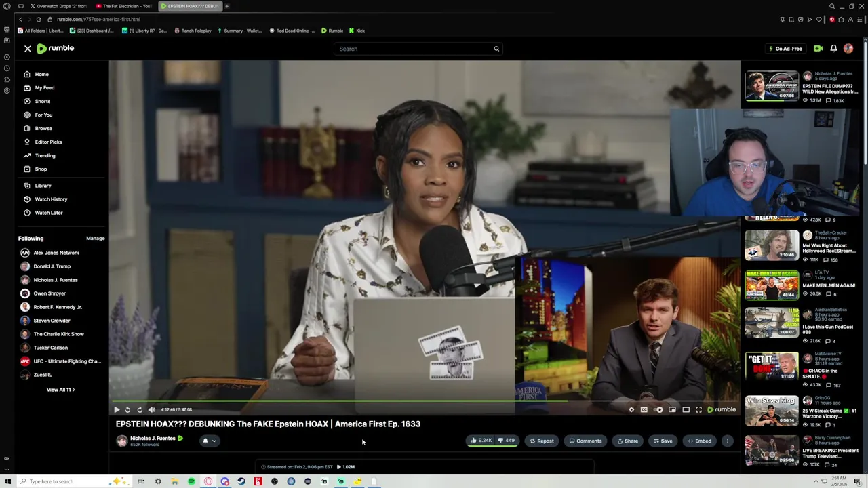Go back in browser history
This screenshot has width=868, height=488.
pos(21,19)
